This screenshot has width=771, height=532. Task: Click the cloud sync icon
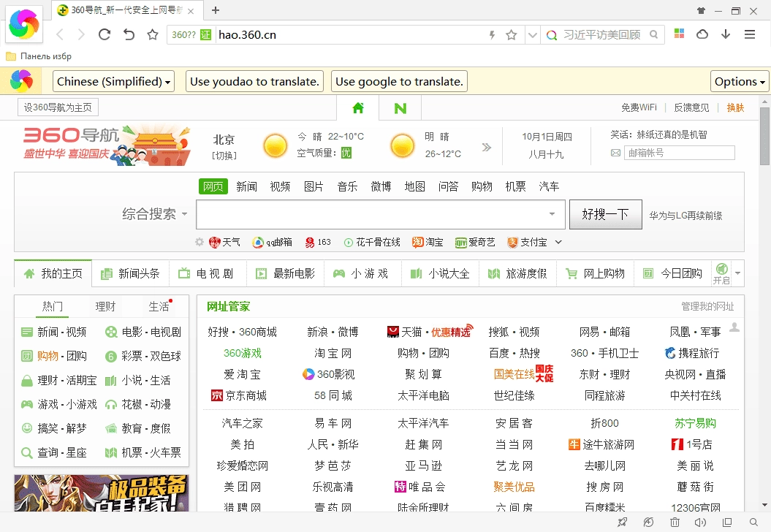point(702,34)
